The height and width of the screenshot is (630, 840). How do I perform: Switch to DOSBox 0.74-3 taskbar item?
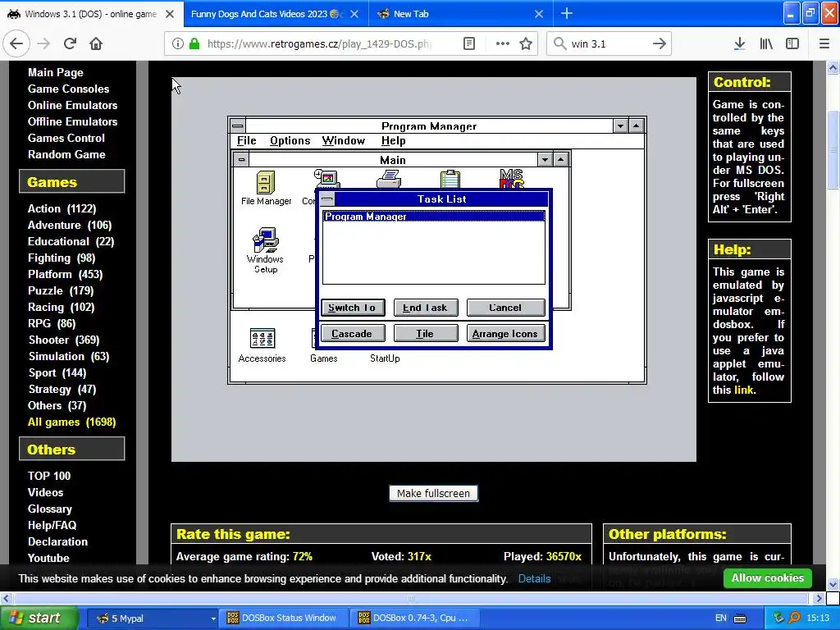[414, 619]
